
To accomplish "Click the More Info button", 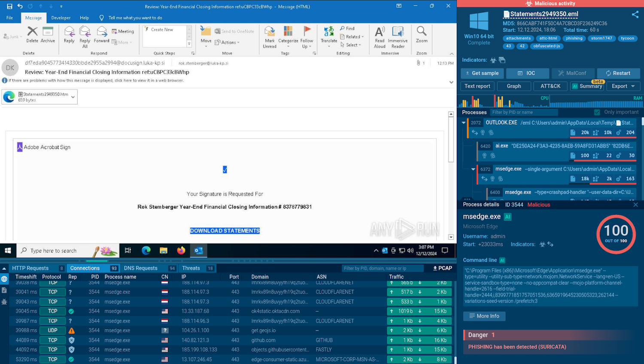I will (484, 316).
